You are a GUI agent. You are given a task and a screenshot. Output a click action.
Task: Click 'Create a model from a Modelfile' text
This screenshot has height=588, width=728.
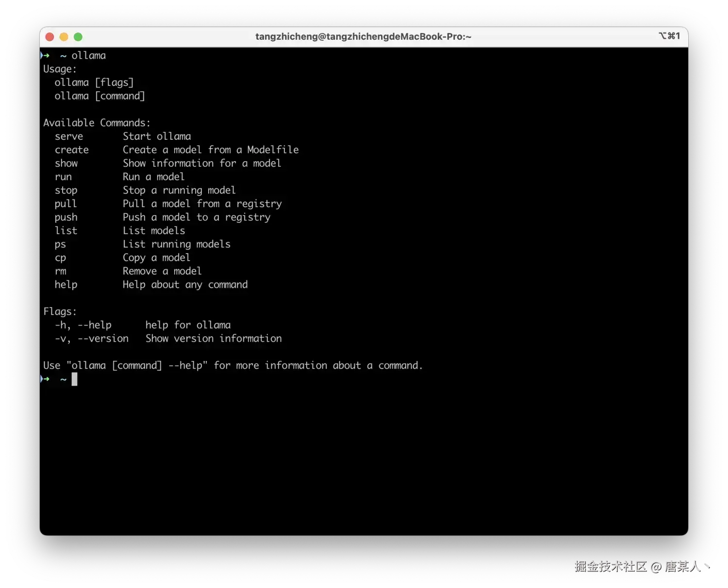[211, 150]
